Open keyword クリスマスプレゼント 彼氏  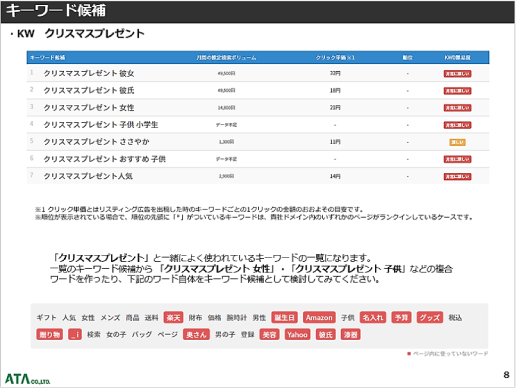89,90
